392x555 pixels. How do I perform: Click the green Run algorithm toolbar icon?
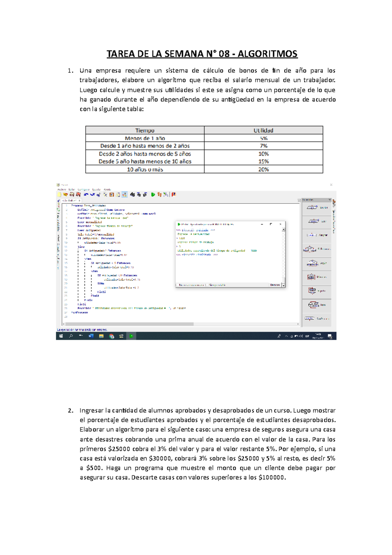153,194
